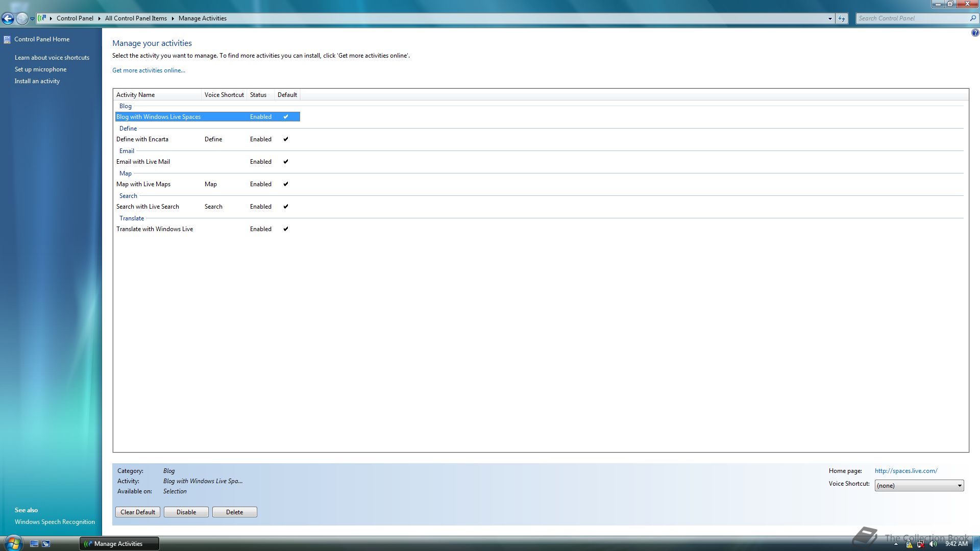Screen dimensions: 980x551
Task: Select Blog with Windows Live Spaces row
Action: pos(208,117)
